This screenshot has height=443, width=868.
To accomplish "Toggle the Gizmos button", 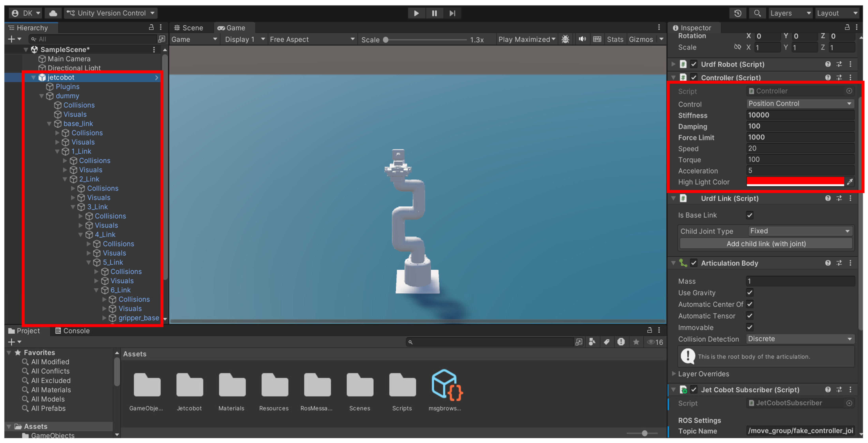I will tap(641, 40).
